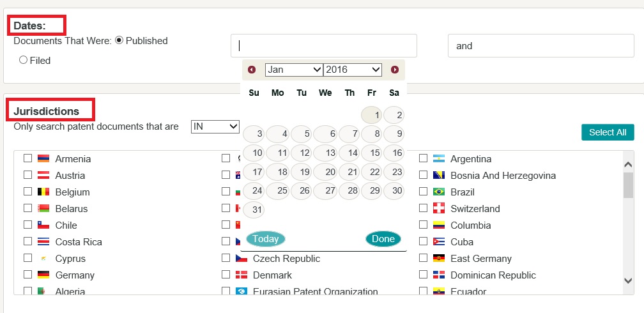Click the Brazil flag icon
Image resolution: width=644 pixels, height=313 pixels.
439,192
